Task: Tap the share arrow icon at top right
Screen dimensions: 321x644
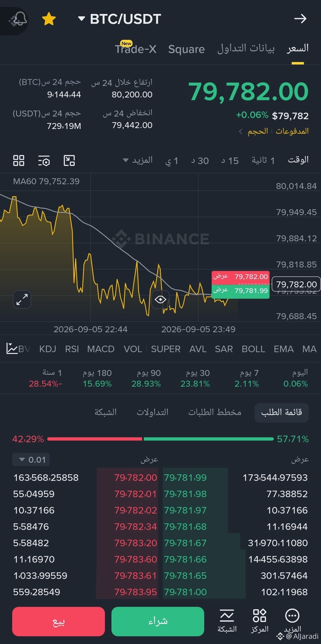Action: point(300,19)
